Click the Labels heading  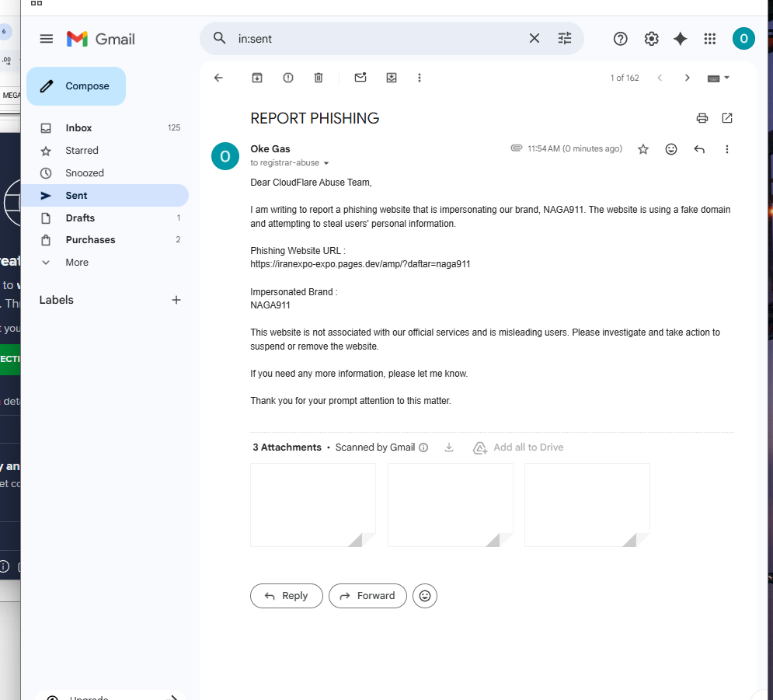point(56,300)
